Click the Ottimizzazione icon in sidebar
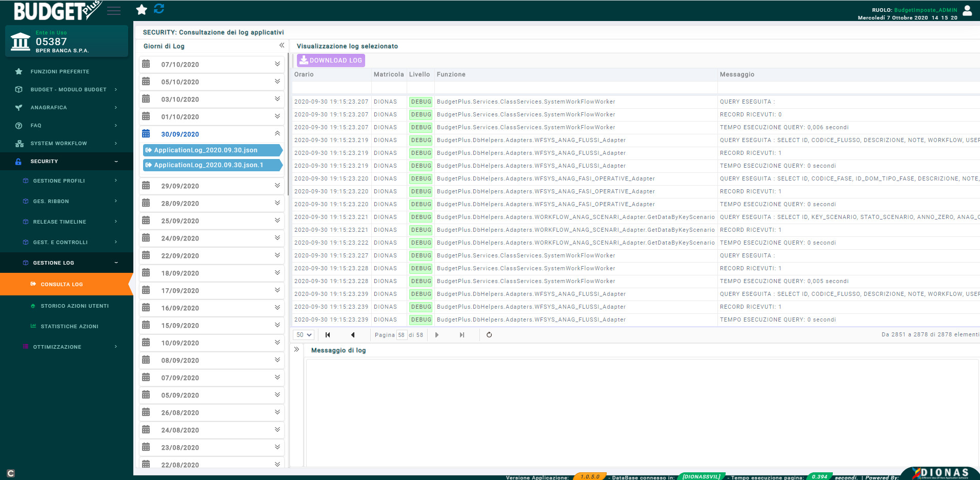 [26, 347]
